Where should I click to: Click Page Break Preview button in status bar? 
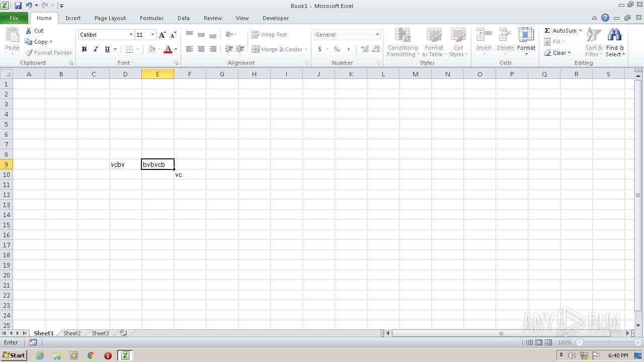click(x=548, y=342)
